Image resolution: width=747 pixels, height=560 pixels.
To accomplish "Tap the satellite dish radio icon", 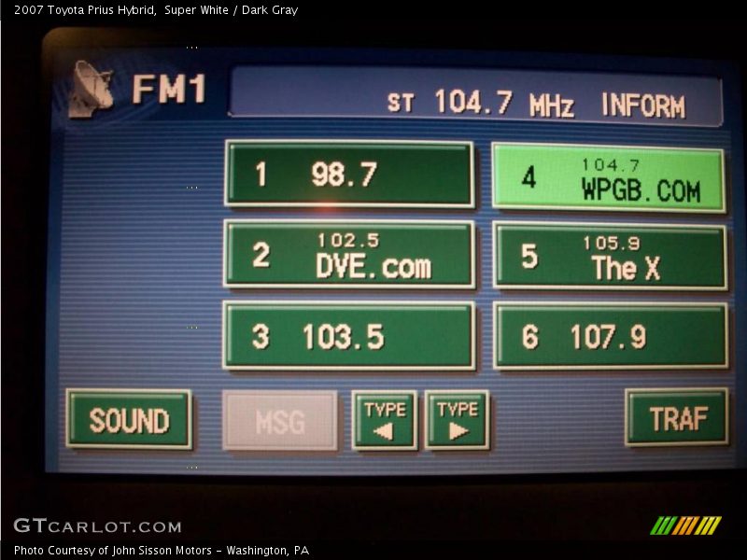I will click(x=91, y=89).
